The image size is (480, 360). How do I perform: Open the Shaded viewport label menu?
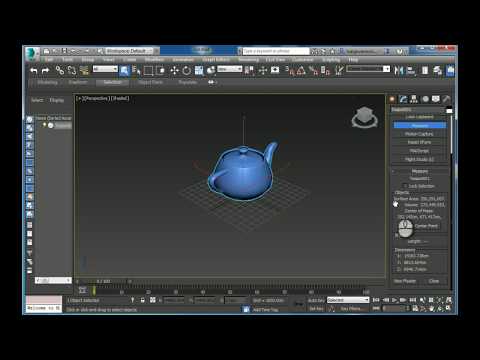point(120,99)
